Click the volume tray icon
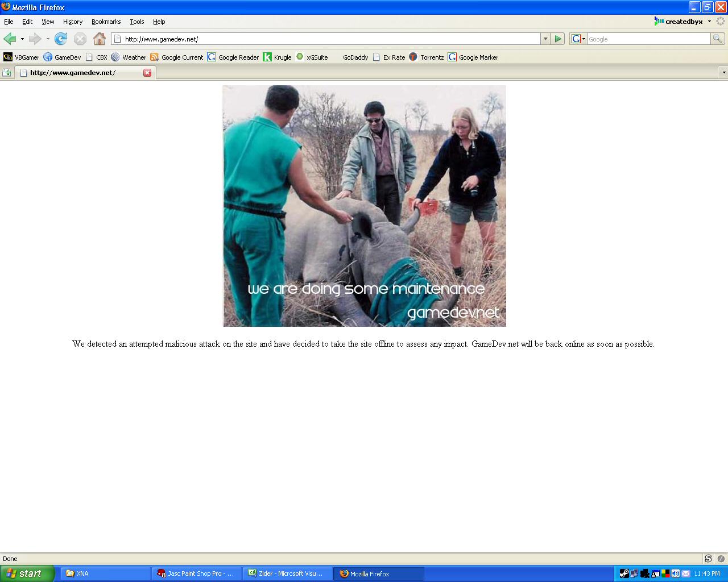Image resolution: width=728 pixels, height=582 pixels. point(676,573)
